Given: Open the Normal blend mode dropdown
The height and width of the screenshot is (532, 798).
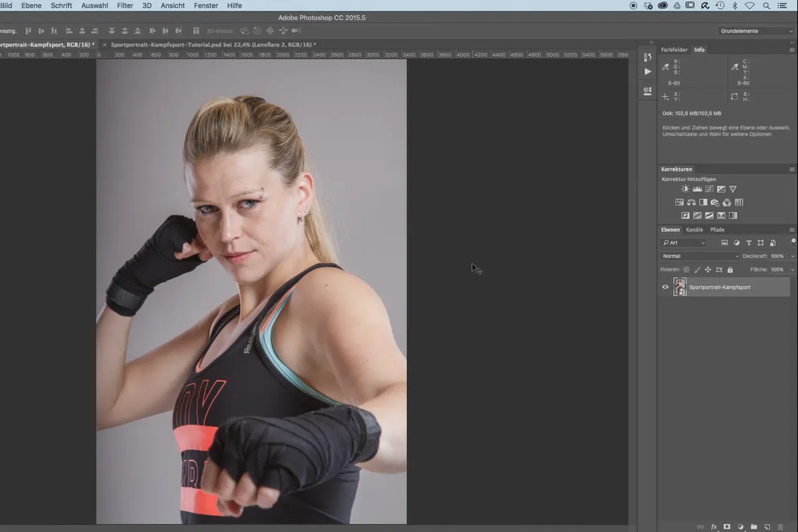Looking at the screenshot, I should (x=700, y=256).
